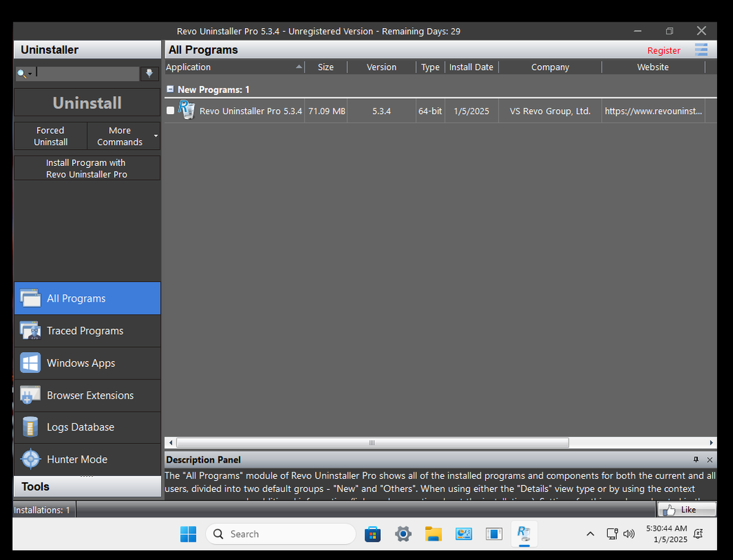Click the thumbs-up Like button
The height and width of the screenshot is (560, 733).
pos(686,510)
